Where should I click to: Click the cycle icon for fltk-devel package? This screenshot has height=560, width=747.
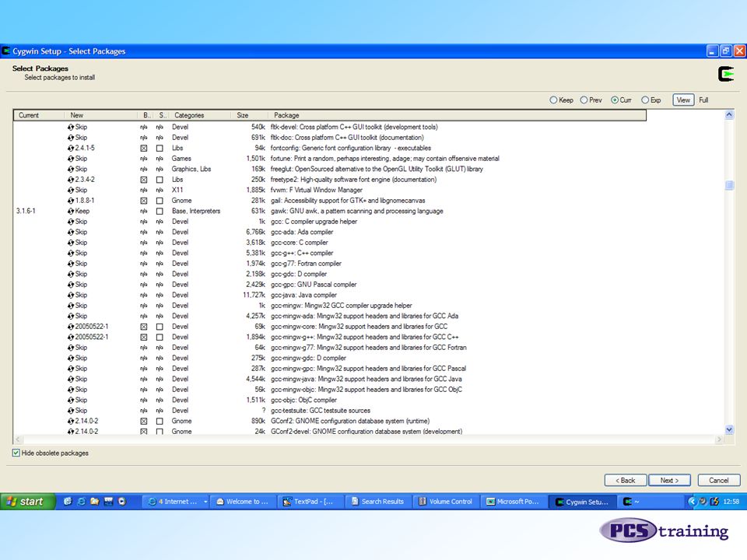pyautogui.click(x=71, y=127)
